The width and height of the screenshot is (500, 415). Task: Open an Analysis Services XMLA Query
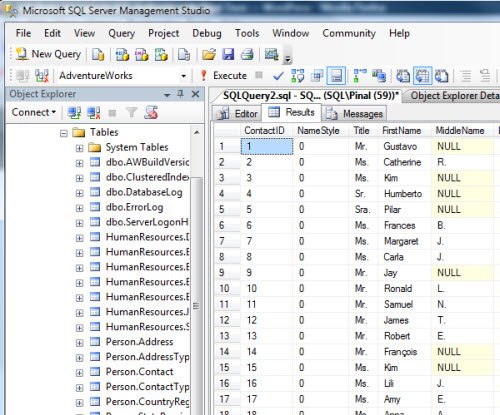click(x=161, y=54)
